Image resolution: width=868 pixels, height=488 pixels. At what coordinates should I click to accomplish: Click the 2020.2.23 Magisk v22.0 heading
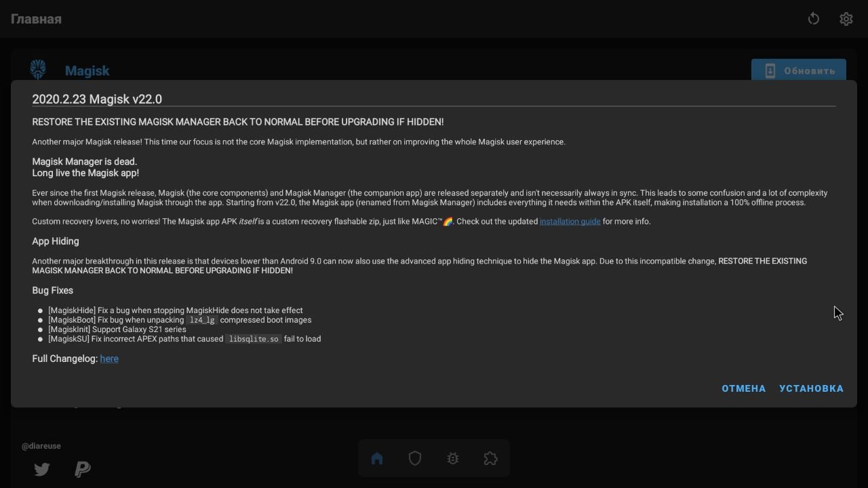[x=97, y=99]
